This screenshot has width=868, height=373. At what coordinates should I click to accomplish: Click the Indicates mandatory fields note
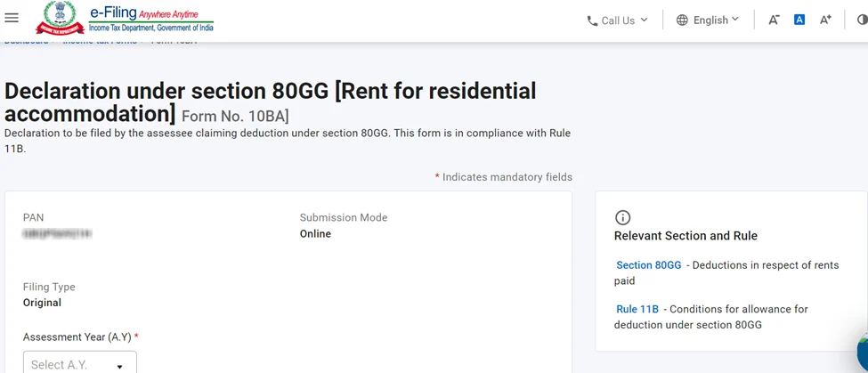pyautogui.click(x=503, y=177)
